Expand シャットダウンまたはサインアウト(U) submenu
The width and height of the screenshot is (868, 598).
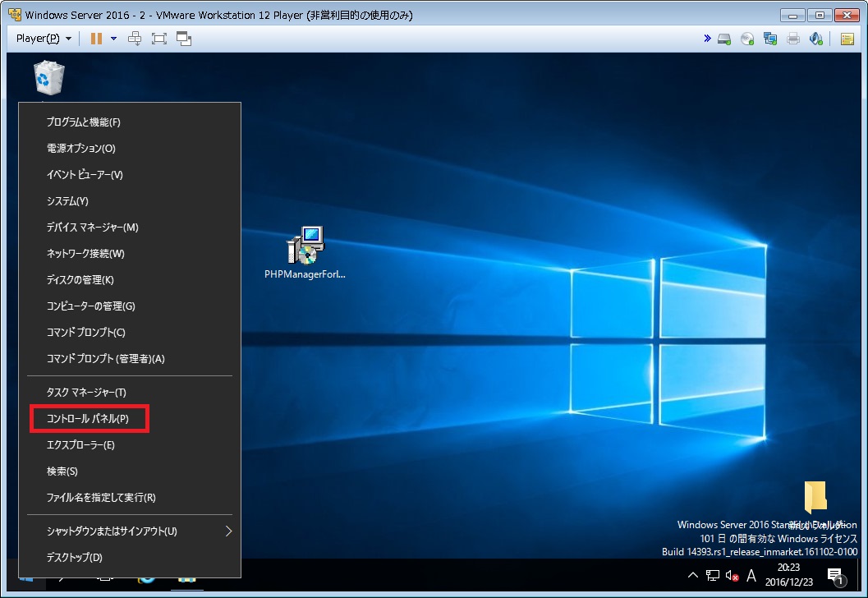coord(130,531)
